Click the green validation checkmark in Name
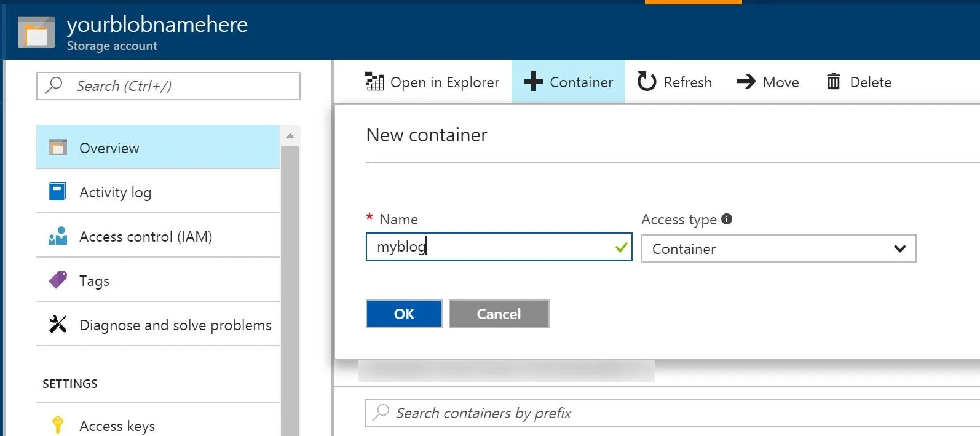This screenshot has height=436, width=980. [x=621, y=247]
